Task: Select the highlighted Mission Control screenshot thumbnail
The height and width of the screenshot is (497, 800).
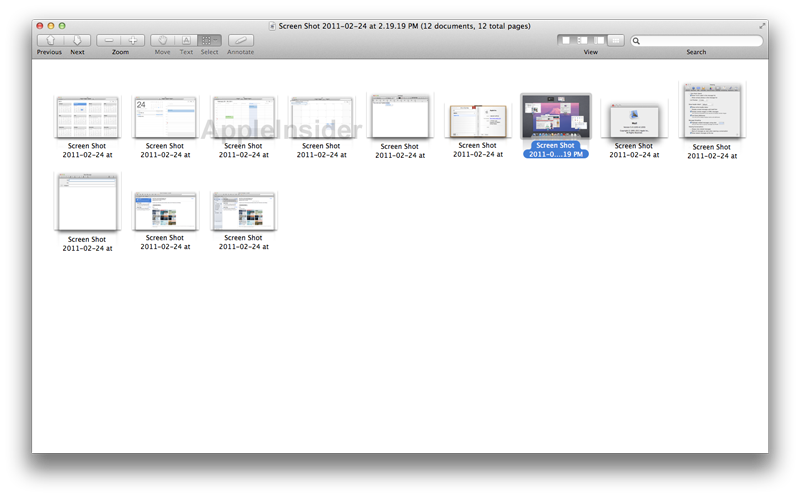Action: tap(555, 117)
